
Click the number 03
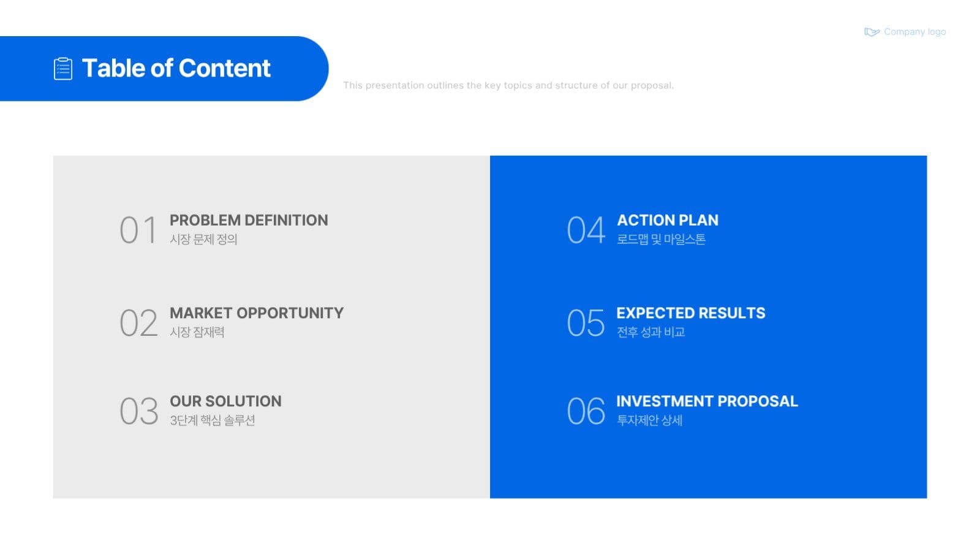tap(138, 411)
